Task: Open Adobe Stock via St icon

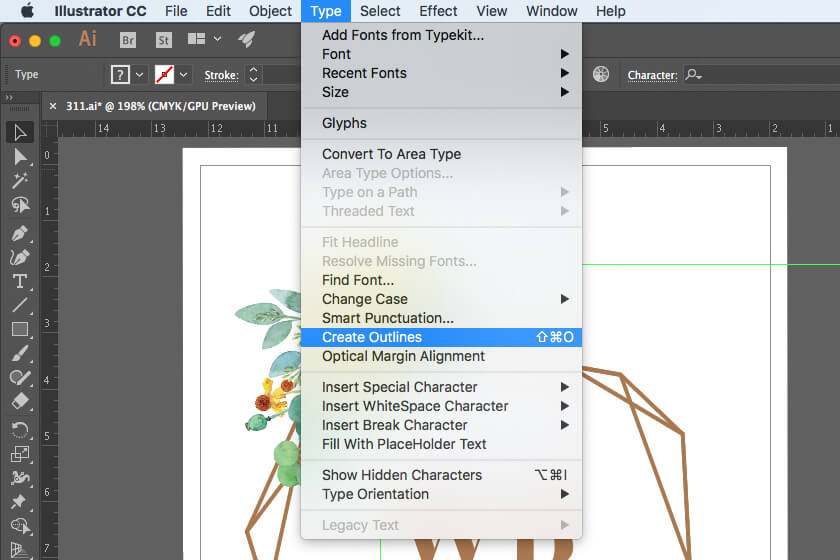Action: 163,40
